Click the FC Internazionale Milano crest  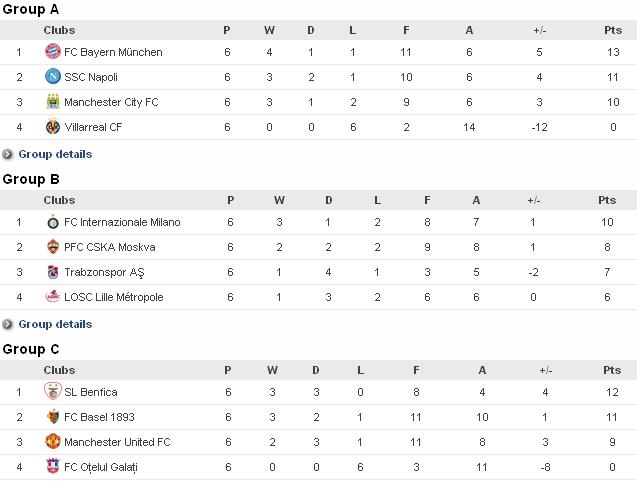pos(53,222)
